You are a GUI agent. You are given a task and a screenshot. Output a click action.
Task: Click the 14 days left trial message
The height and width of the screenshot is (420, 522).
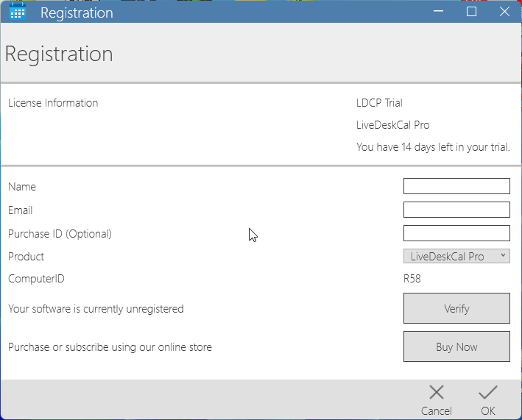[x=433, y=147]
